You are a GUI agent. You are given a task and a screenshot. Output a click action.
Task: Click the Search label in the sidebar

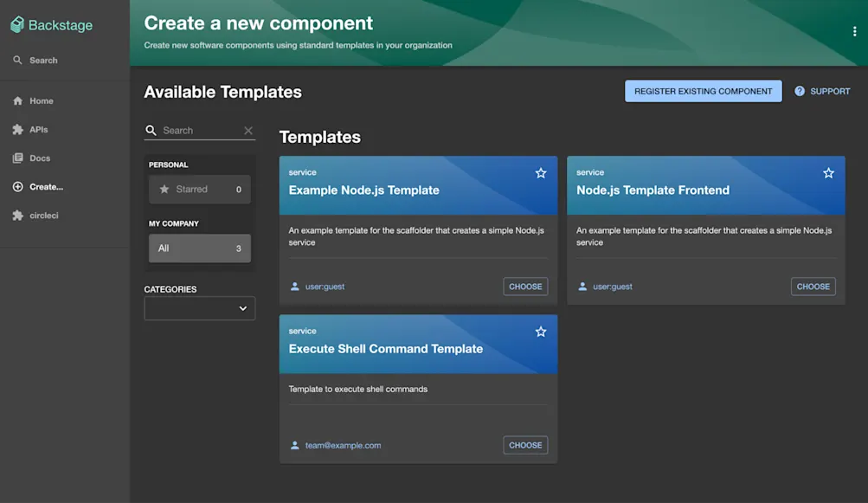pos(43,60)
